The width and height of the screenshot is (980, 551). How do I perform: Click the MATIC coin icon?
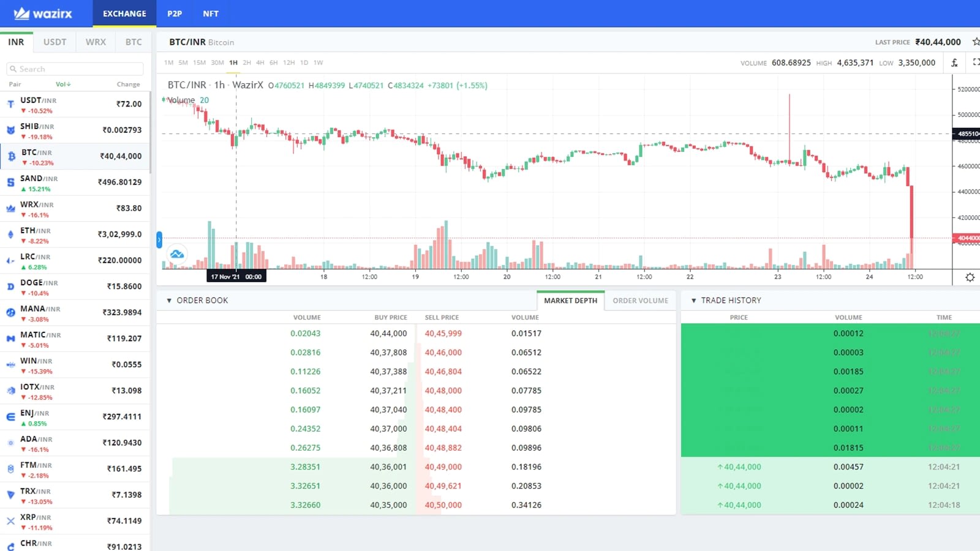coord(10,339)
